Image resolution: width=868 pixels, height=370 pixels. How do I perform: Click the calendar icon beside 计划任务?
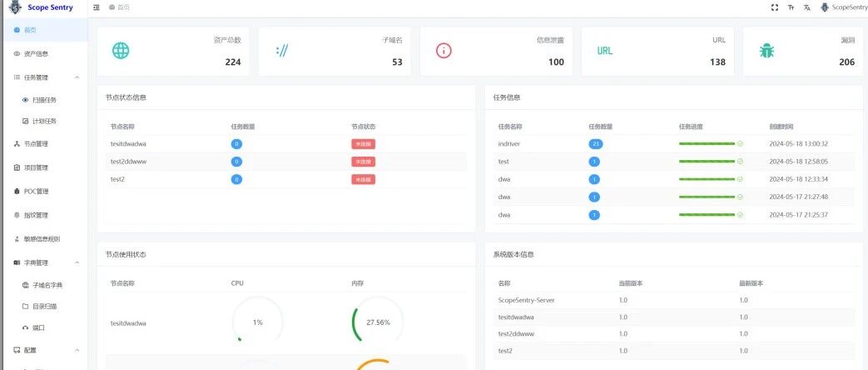tap(26, 121)
